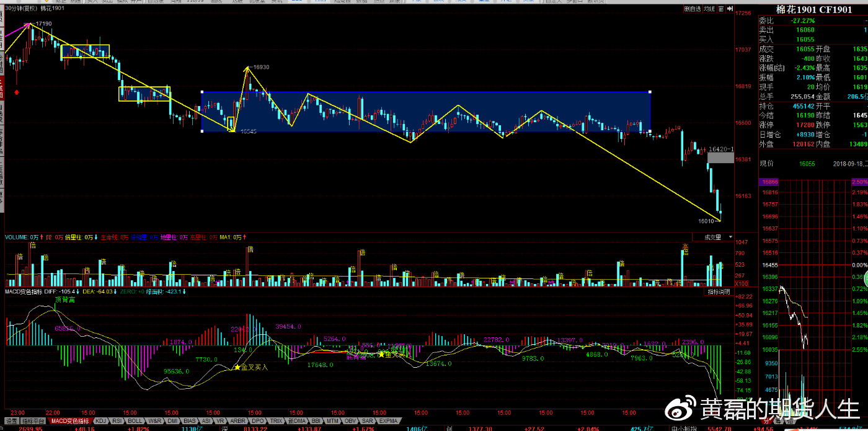Open the EXPMA indicator tab

point(388,421)
